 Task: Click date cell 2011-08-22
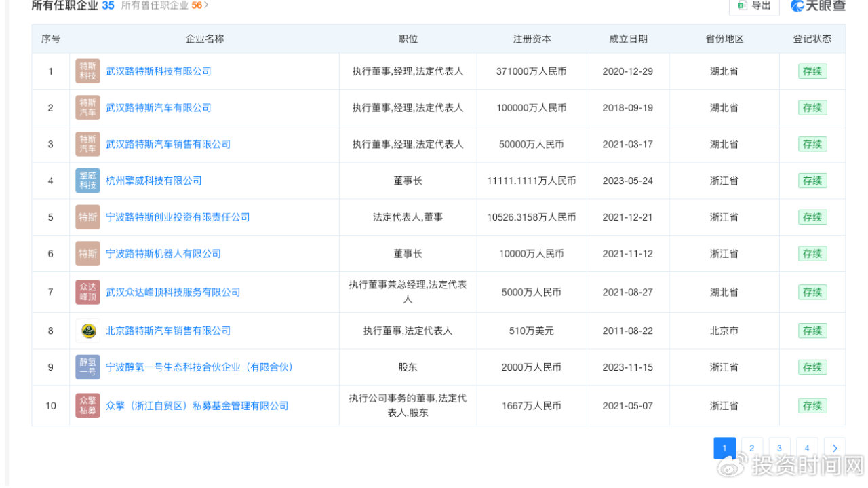628,331
